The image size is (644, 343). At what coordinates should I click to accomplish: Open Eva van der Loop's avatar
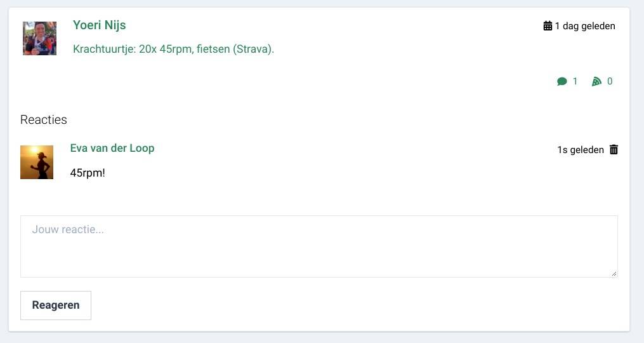coord(37,162)
